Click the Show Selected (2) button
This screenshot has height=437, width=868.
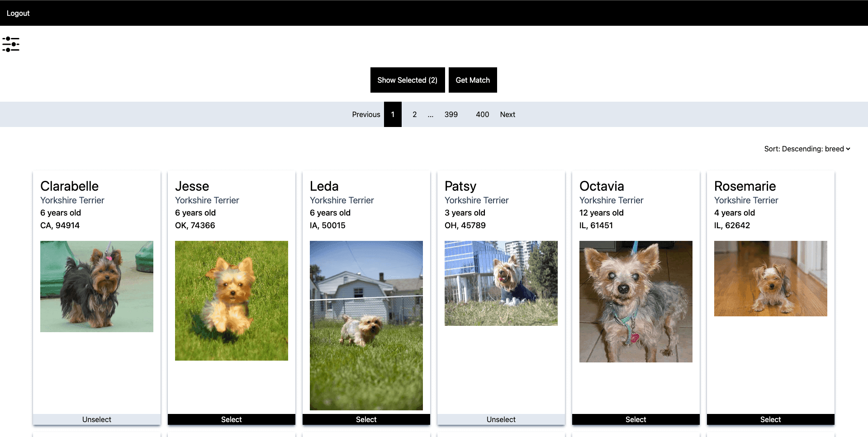[x=407, y=80]
